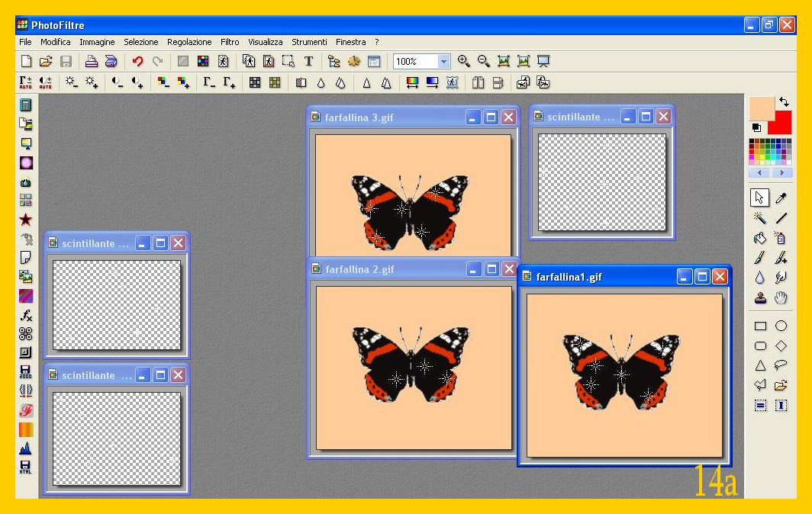
Task: Click the Zoom In magnifier icon
Action: 463,61
